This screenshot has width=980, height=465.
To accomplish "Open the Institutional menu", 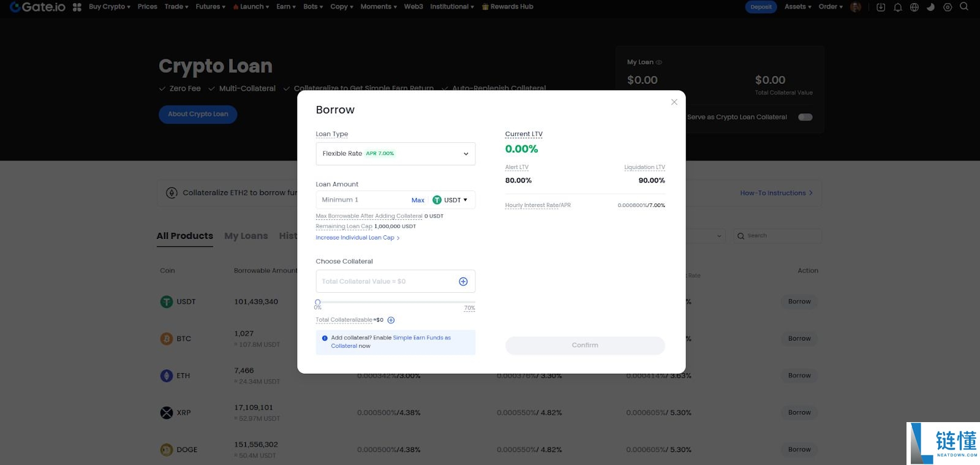I will click(x=452, y=7).
